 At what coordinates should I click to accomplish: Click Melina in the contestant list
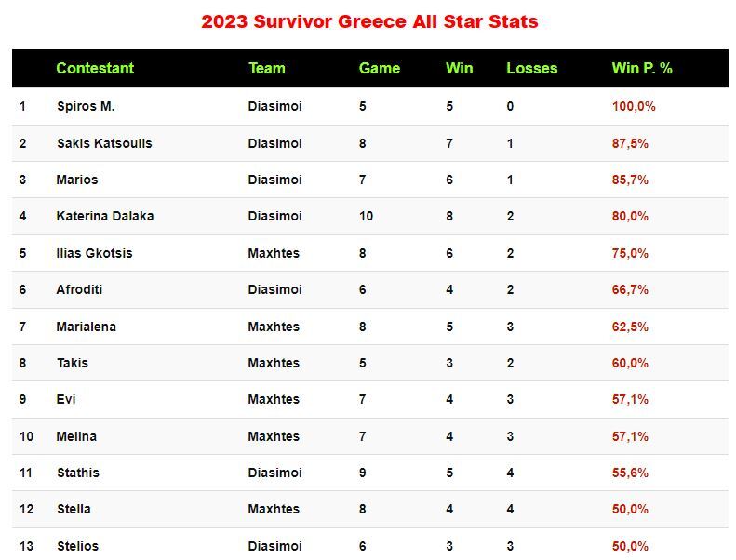(77, 436)
